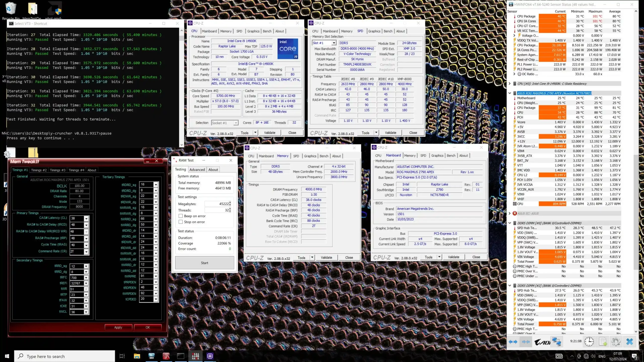The image size is (644, 362).
Task: Open Graphics tab in CPU-Z Memory window
Action: 310,156
